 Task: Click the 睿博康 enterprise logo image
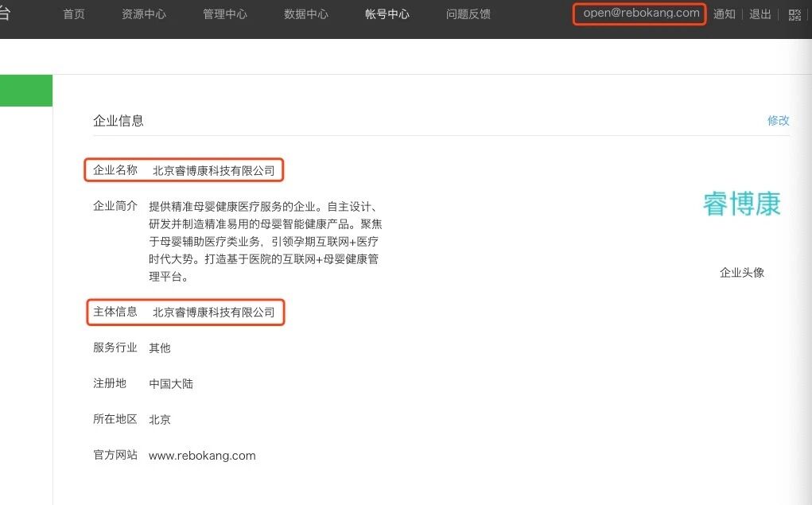(741, 204)
